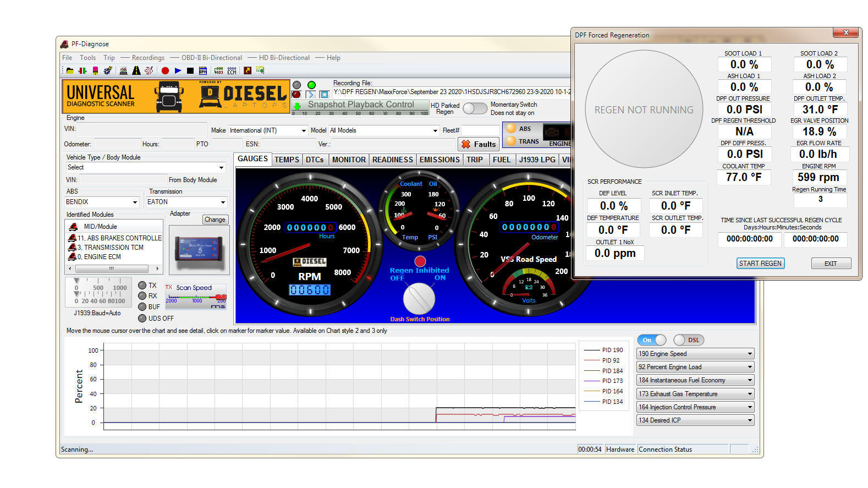
Task: Click the snapshot playback position ruler
Action: coord(360,113)
